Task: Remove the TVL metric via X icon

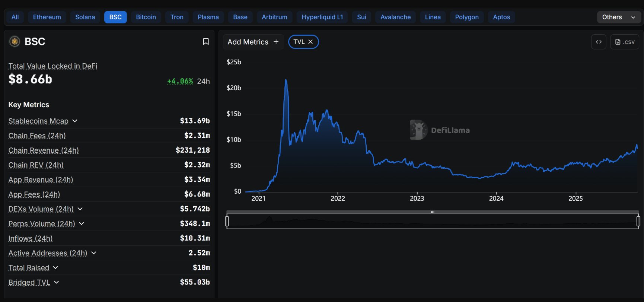Action: click(x=310, y=42)
